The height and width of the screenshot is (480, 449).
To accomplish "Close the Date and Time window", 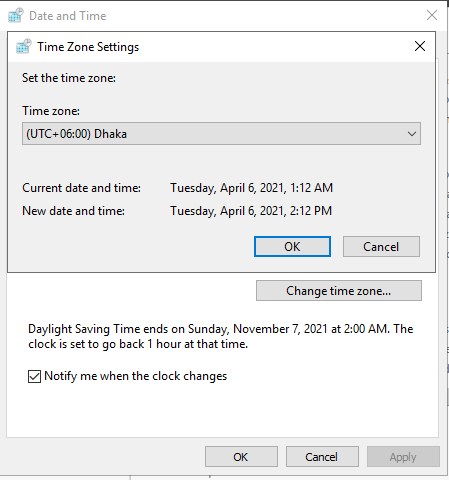I will 432,15.
